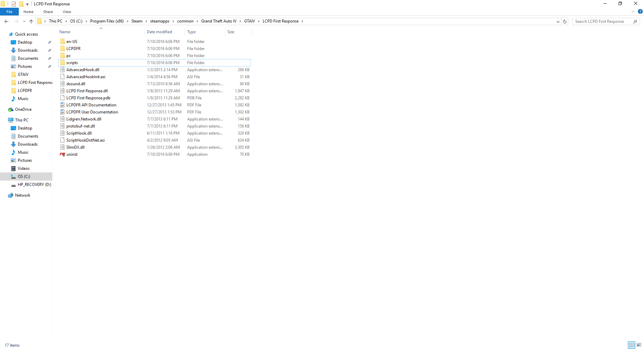Expand the ribbon with the chevron

633,11
